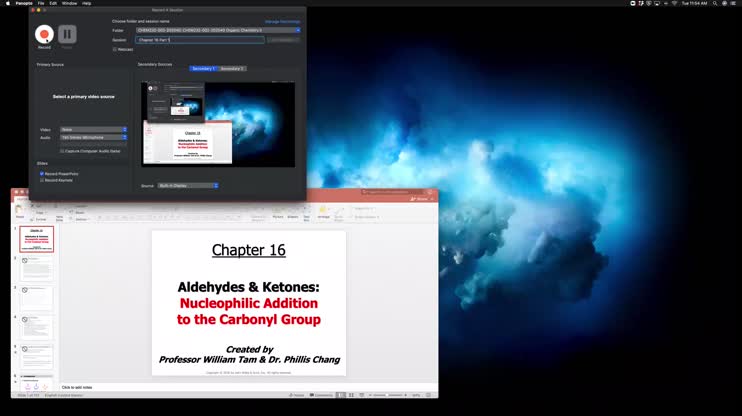The width and height of the screenshot is (742, 416).
Task: Expand the Video source dropdown
Action: [93, 129]
